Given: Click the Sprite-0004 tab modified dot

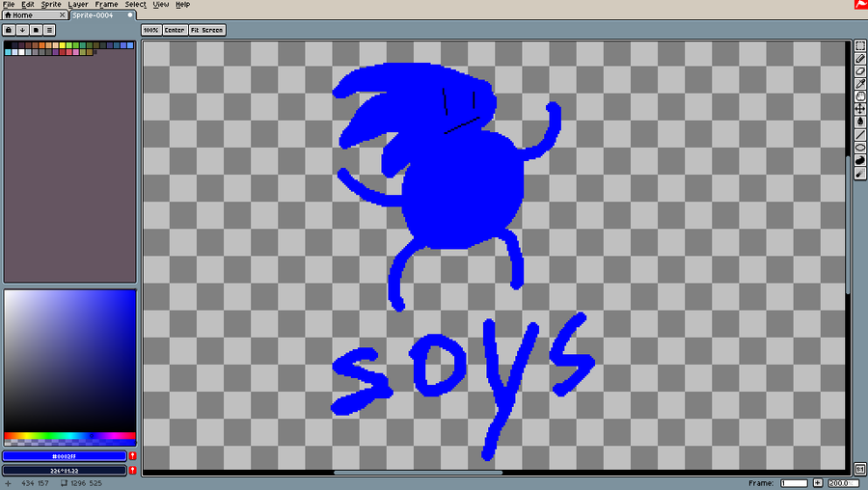Looking at the screenshot, I should 130,14.
